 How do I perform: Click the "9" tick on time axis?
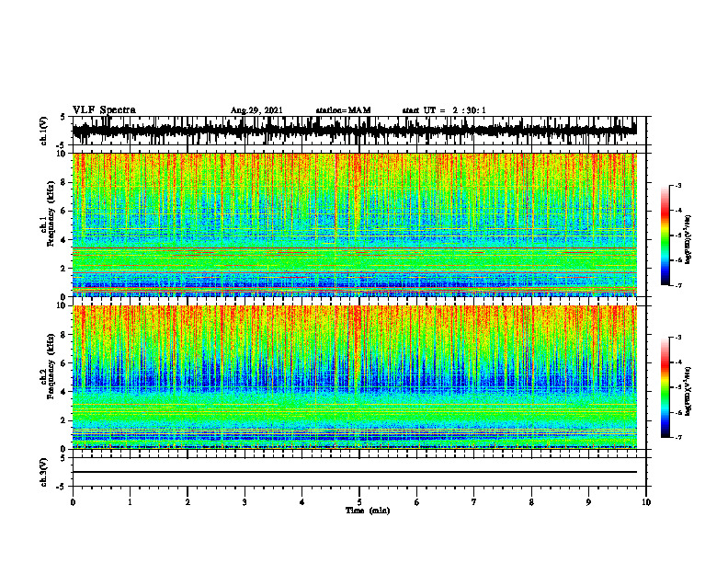coord(588,502)
